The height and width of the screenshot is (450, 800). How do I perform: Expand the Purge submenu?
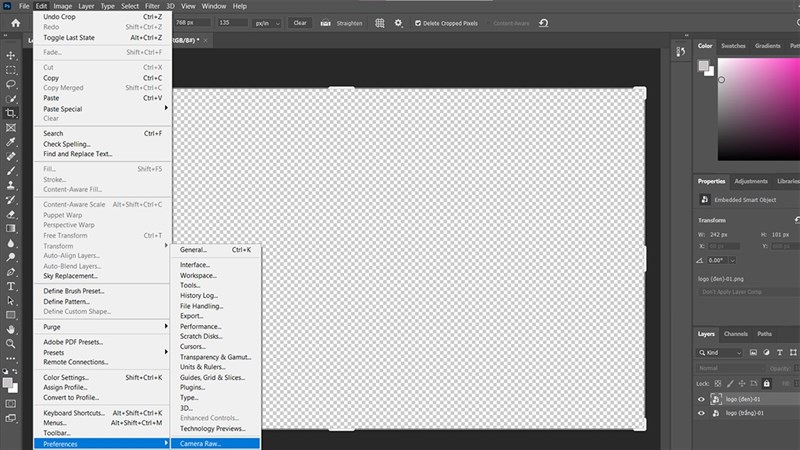click(x=103, y=327)
